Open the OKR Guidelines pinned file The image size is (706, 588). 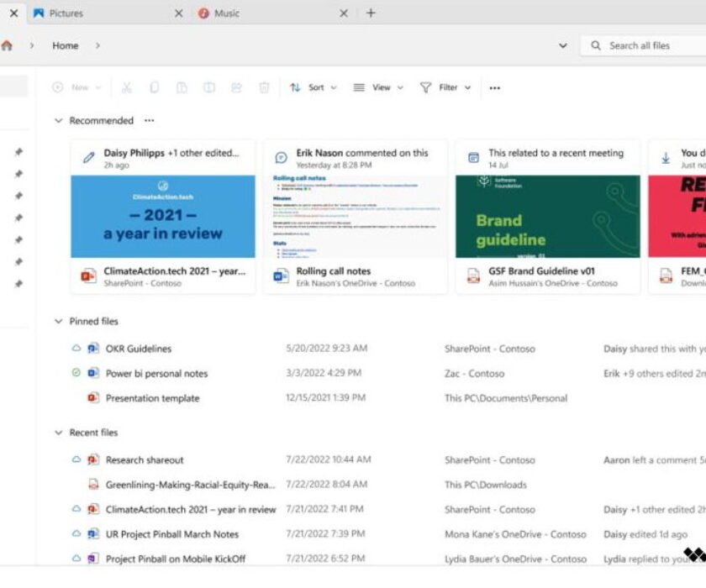coord(138,349)
